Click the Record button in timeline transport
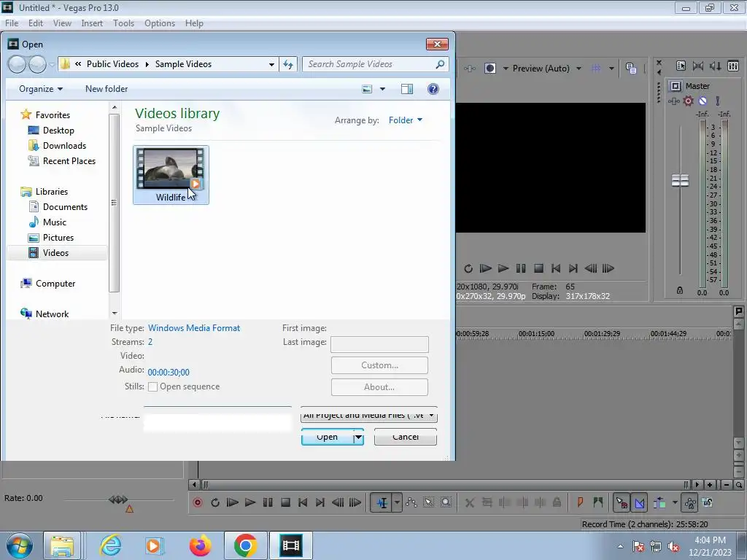This screenshot has width=747, height=560. click(197, 502)
